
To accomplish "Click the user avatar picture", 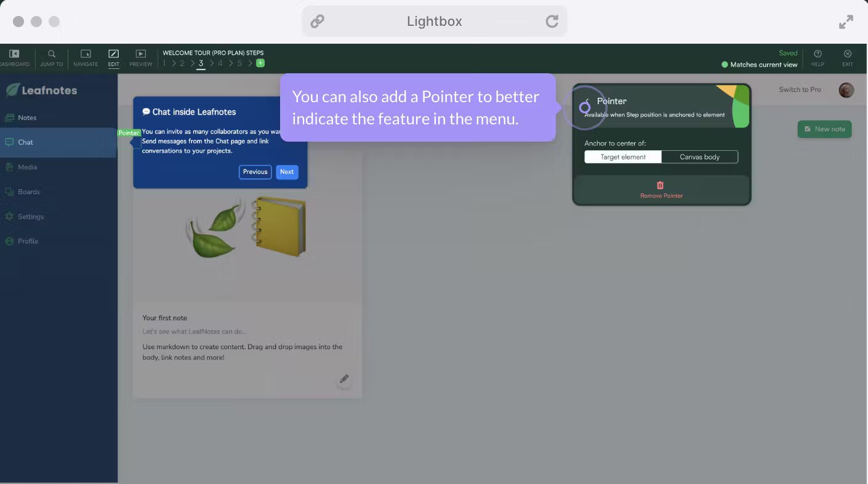I will click(846, 90).
